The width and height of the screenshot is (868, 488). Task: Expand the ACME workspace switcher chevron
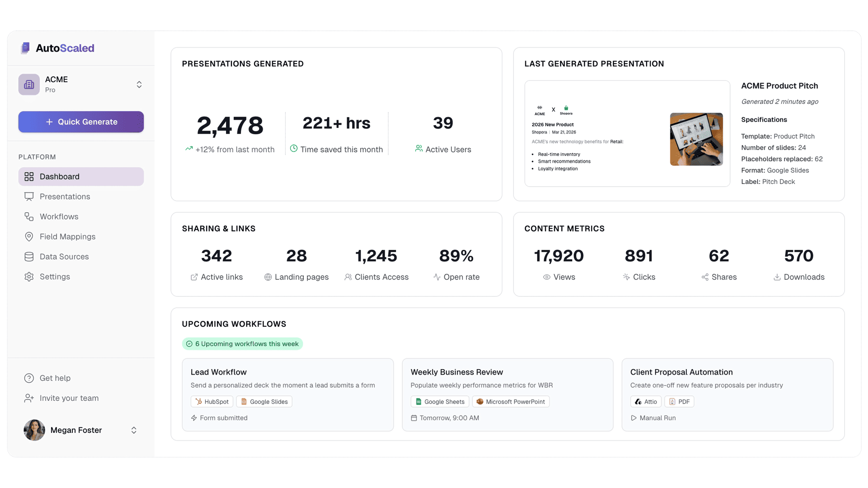[x=139, y=84]
